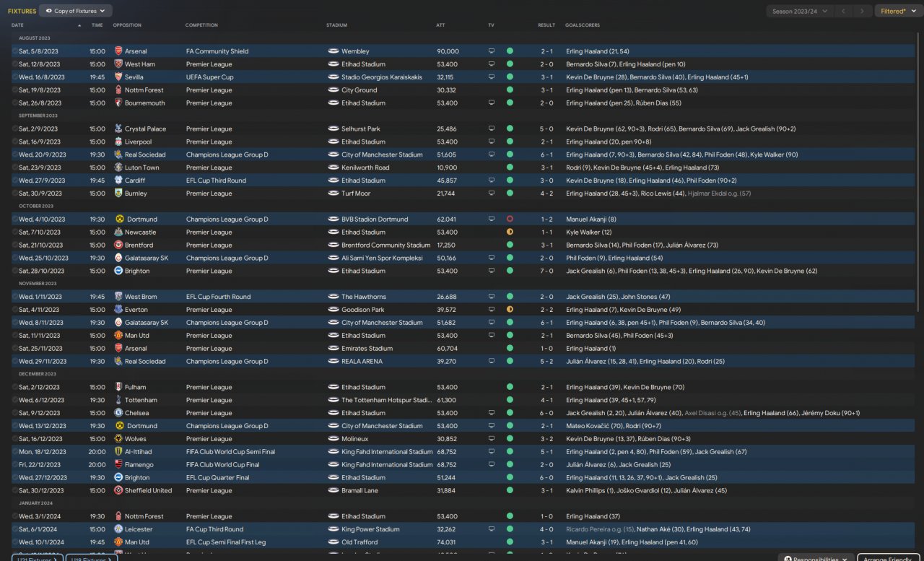The height and width of the screenshot is (561, 924).
Task: Click the Arsenal club crest in the Community Shield row
Action: [118, 51]
